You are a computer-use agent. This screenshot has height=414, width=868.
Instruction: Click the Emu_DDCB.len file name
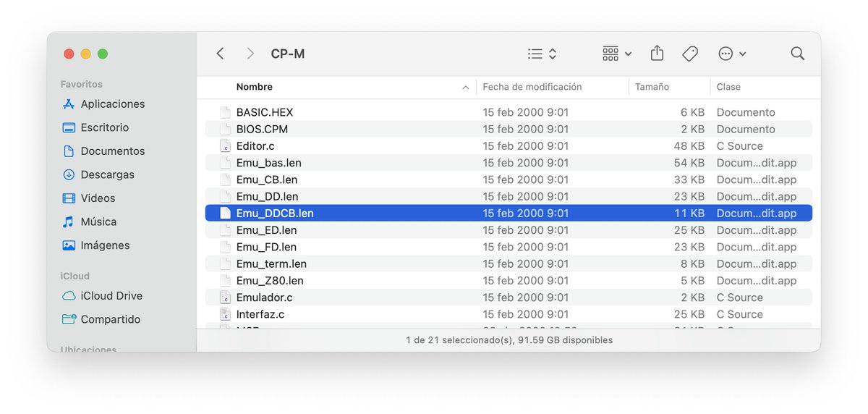[x=275, y=214]
